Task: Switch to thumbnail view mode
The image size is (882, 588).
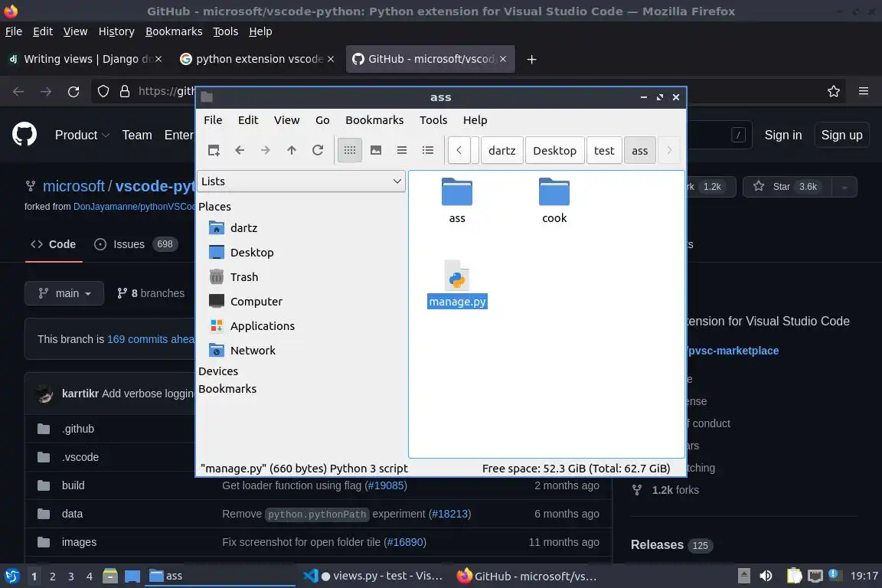Action: (376, 150)
